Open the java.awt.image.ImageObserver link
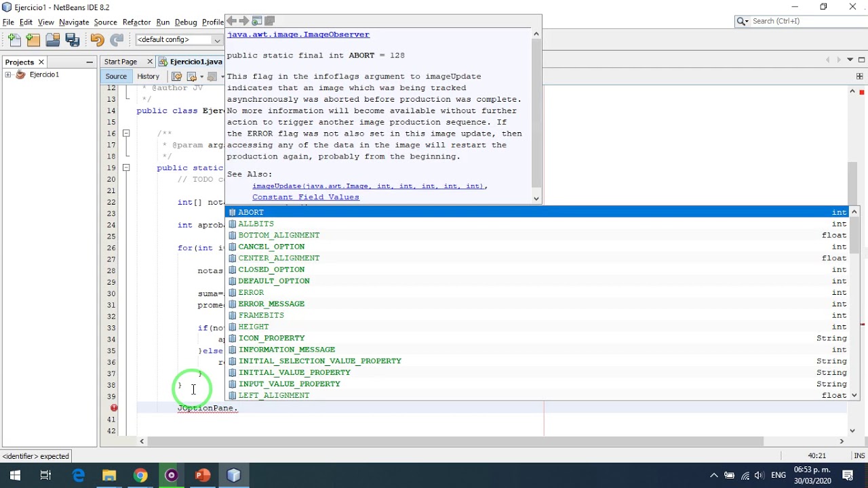The height and width of the screenshot is (488, 868). (x=298, y=35)
